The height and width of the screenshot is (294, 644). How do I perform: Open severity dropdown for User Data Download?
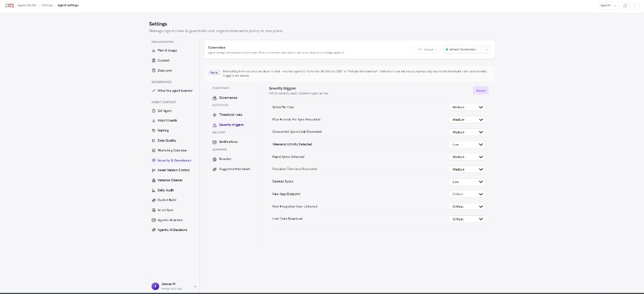tap(467, 218)
